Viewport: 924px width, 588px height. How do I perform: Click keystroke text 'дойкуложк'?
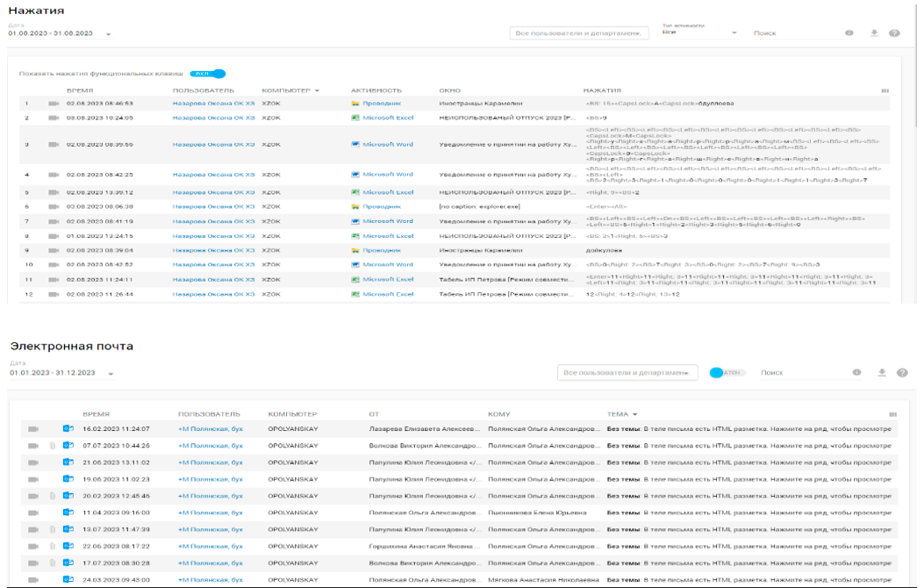pyautogui.click(x=604, y=250)
